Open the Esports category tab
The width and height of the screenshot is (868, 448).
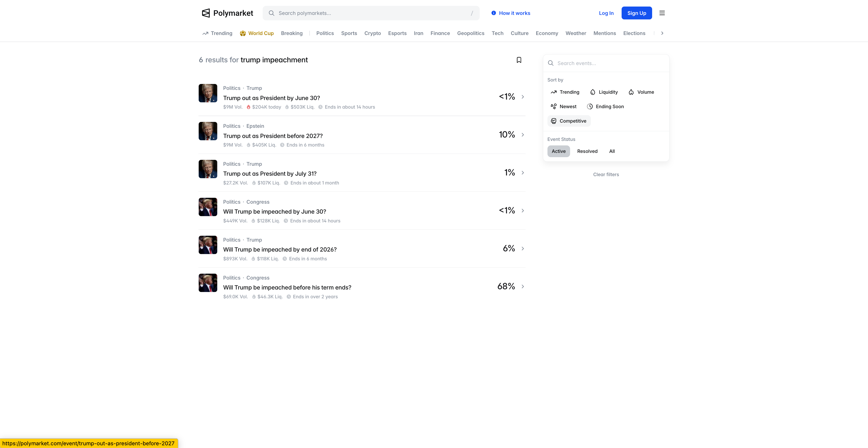pos(397,33)
